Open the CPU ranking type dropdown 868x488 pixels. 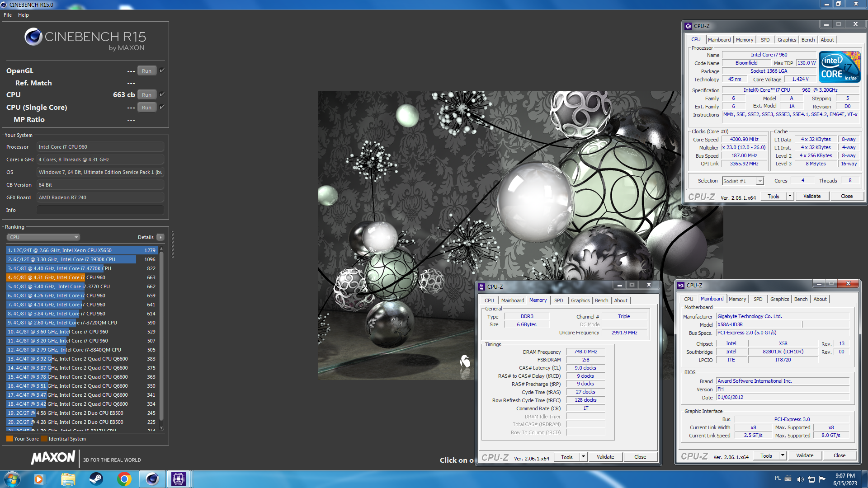(43, 237)
